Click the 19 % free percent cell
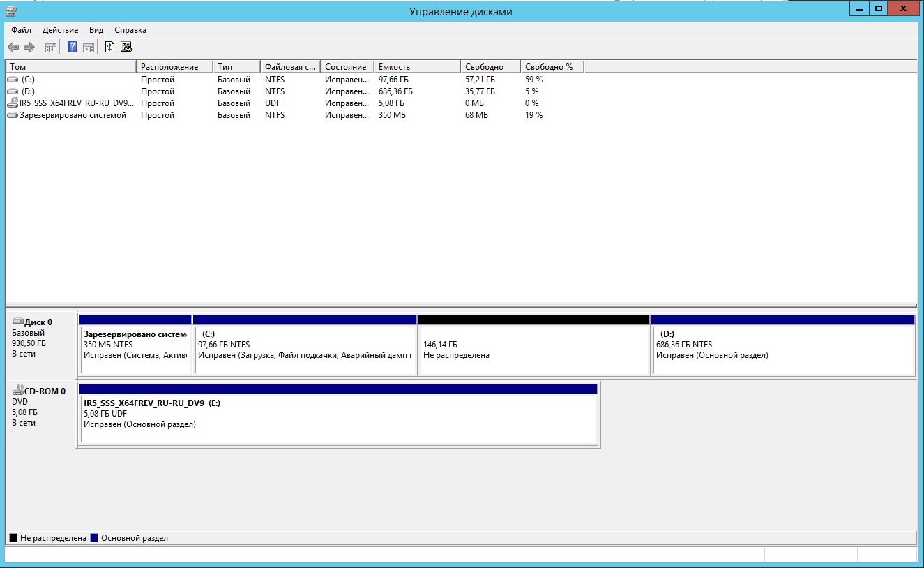 (x=534, y=115)
